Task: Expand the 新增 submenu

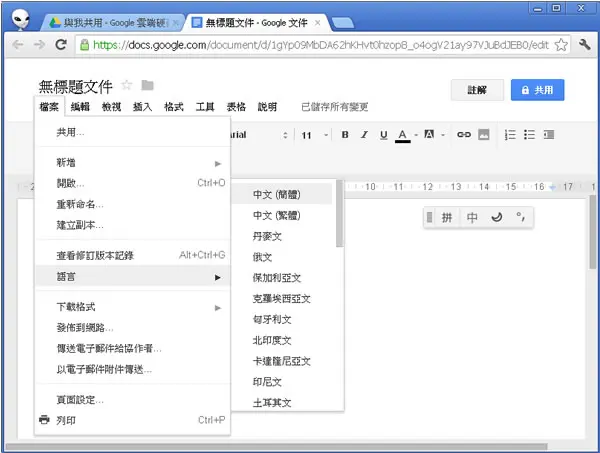Action: (133, 163)
